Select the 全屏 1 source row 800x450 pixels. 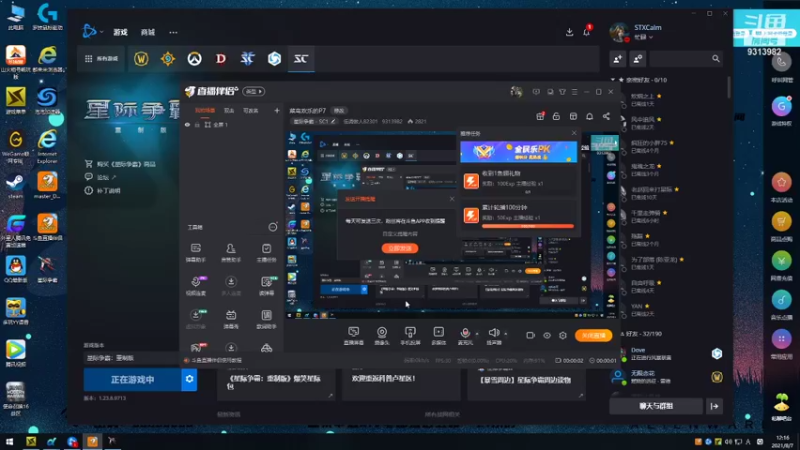pyautogui.click(x=232, y=124)
